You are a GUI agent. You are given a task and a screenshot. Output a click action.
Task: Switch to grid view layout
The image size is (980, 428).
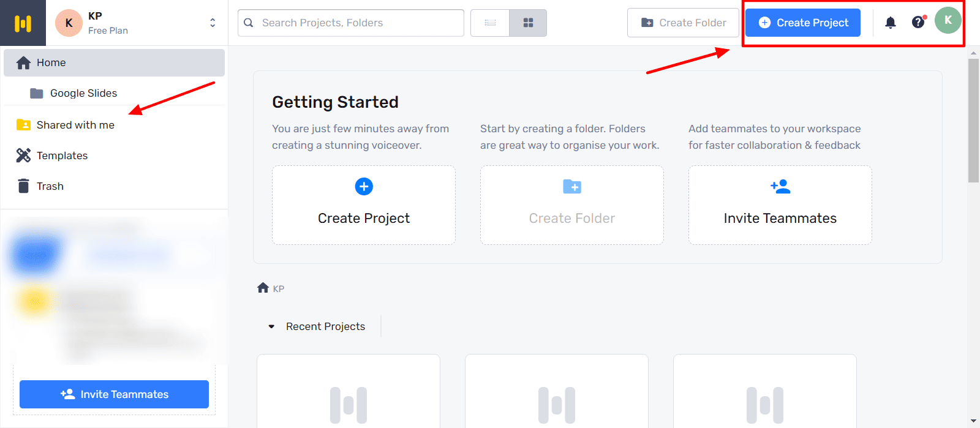[x=528, y=23]
